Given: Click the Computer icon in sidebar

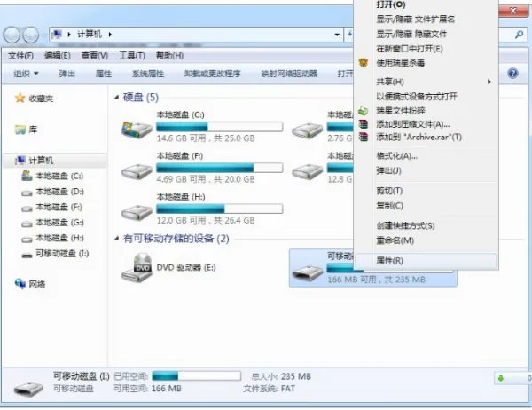Looking at the screenshot, I should click(20, 160).
